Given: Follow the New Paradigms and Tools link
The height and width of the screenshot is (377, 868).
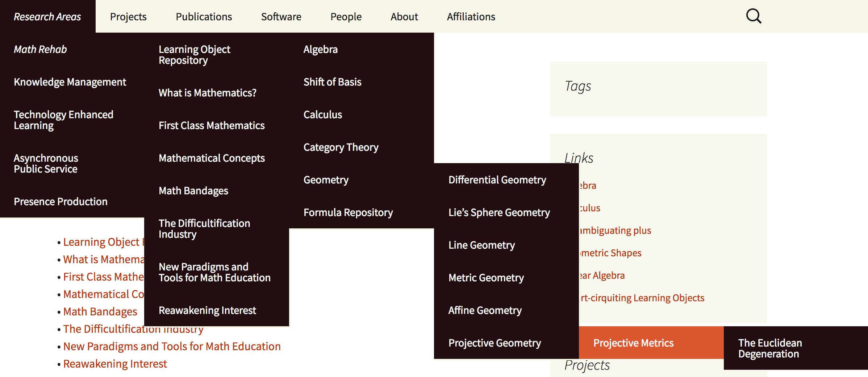Looking at the screenshot, I should 172,346.
